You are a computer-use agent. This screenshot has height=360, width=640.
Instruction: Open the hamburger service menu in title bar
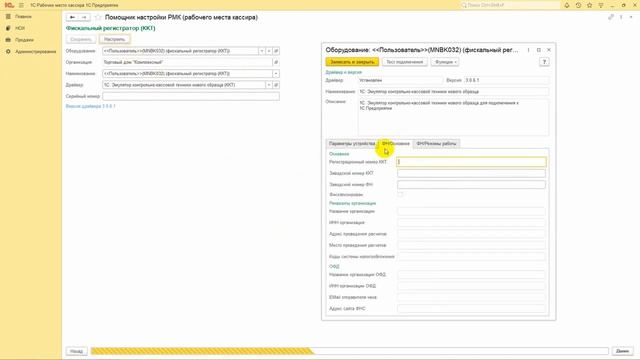point(21,5)
